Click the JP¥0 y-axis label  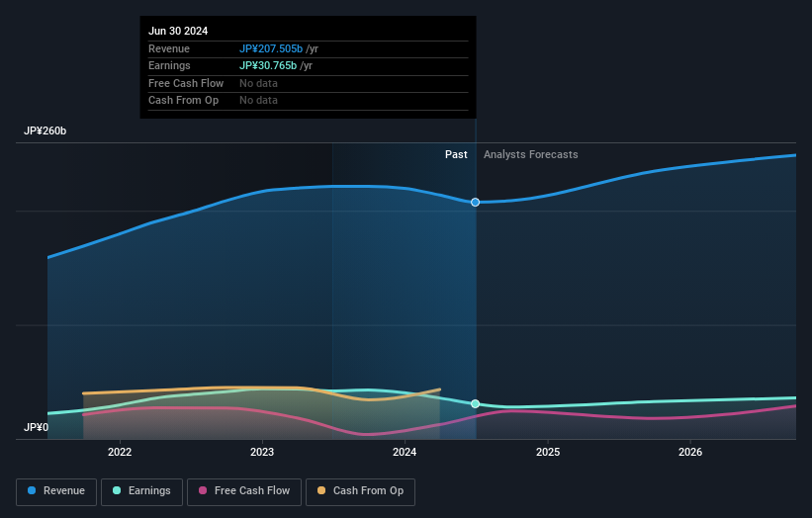click(x=37, y=427)
